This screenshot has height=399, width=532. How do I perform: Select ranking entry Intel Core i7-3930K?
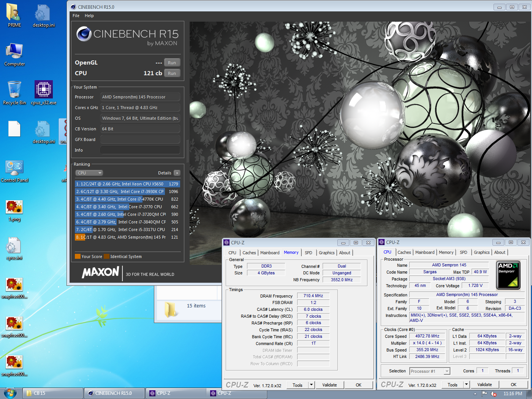127,192
